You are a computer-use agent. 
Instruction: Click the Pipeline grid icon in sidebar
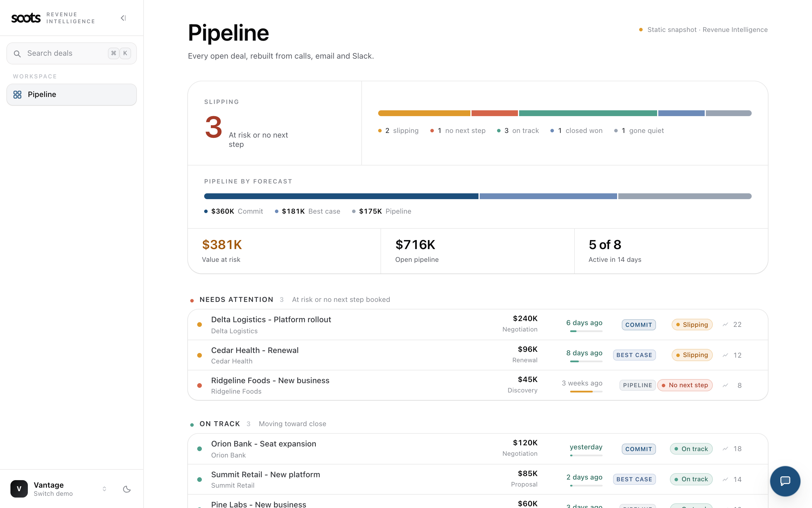coord(17,94)
